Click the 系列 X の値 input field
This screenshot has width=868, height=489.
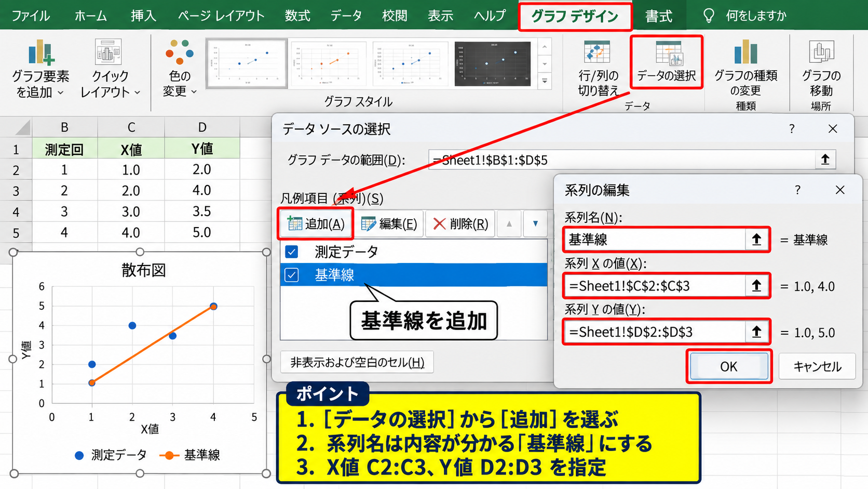[x=656, y=286]
